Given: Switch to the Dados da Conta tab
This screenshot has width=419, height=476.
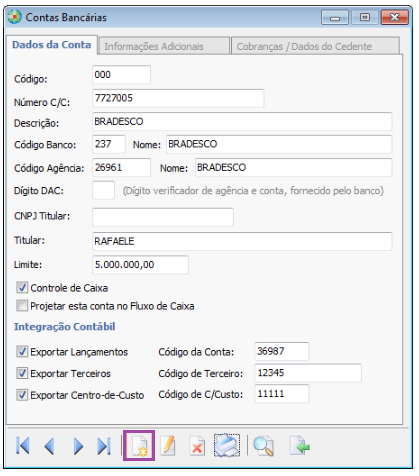Looking at the screenshot, I should pyautogui.click(x=52, y=45).
